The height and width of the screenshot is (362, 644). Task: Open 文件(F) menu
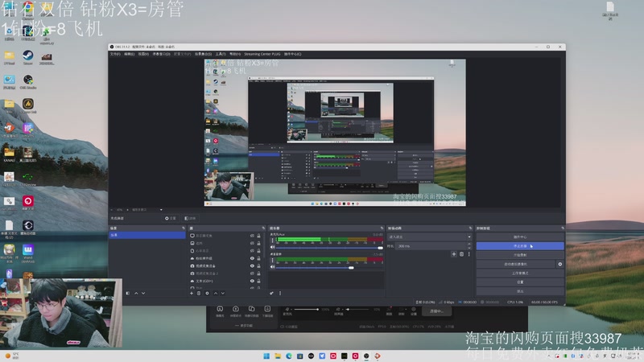coord(115,54)
